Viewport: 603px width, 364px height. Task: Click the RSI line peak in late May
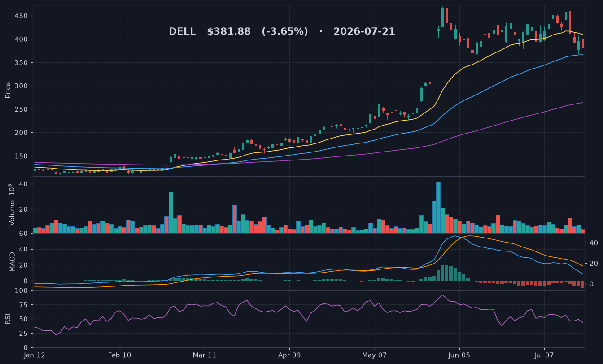[x=442, y=295]
